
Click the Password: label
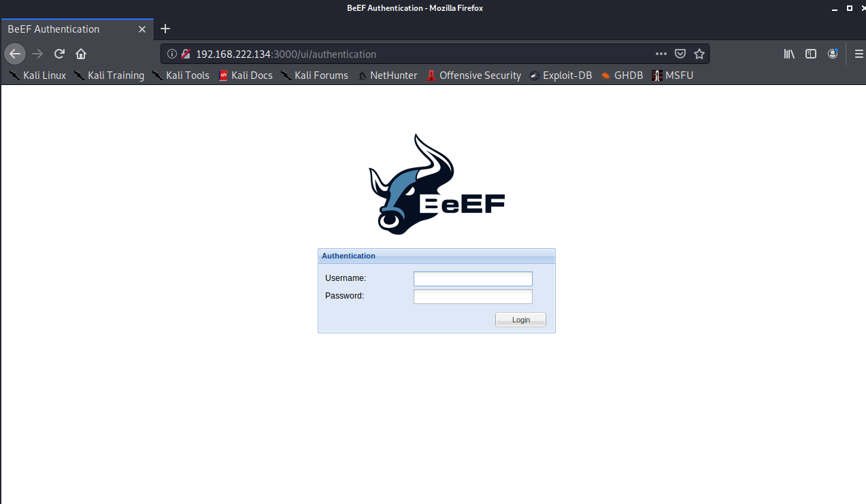coord(344,296)
